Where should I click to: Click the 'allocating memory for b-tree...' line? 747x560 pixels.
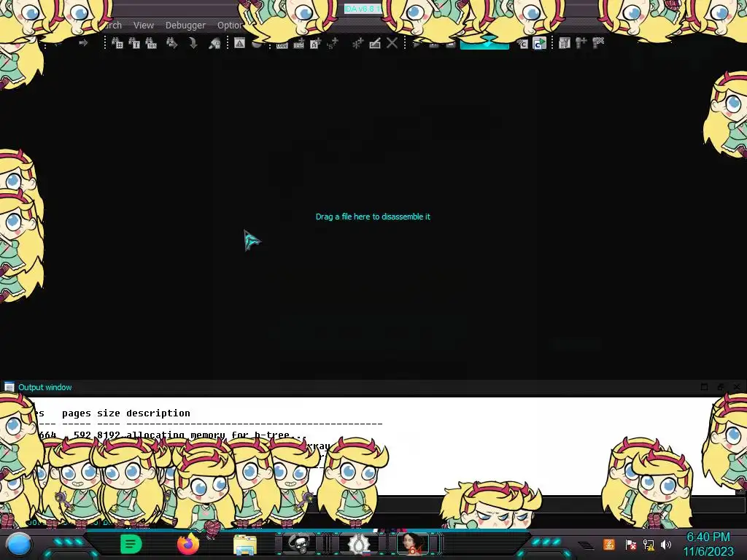click(x=216, y=435)
